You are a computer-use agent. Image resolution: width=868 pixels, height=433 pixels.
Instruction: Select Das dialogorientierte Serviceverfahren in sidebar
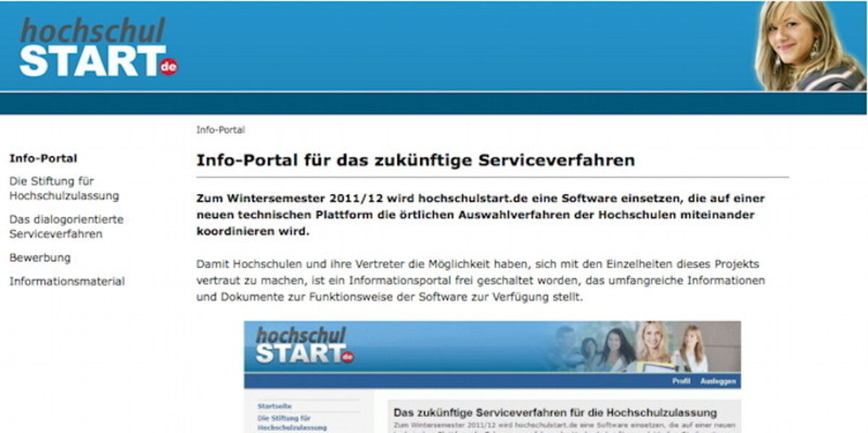click(x=67, y=226)
